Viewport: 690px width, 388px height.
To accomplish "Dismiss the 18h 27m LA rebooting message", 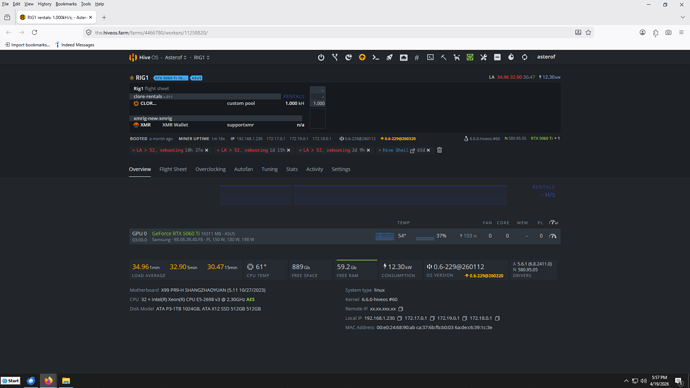I will (206, 150).
